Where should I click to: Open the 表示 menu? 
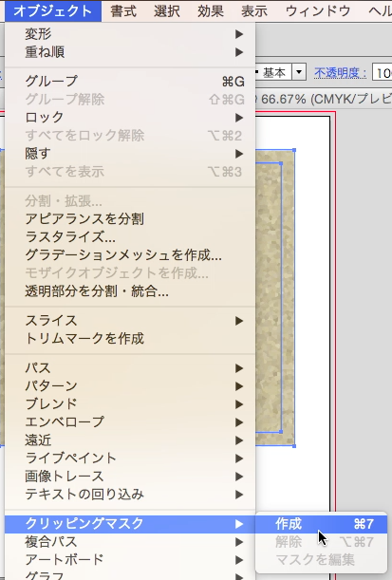tap(254, 10)
